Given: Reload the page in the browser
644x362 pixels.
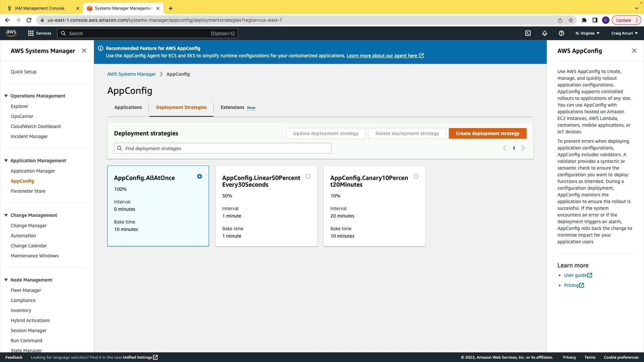Looking at the screenshot, I should click(29, 20).
